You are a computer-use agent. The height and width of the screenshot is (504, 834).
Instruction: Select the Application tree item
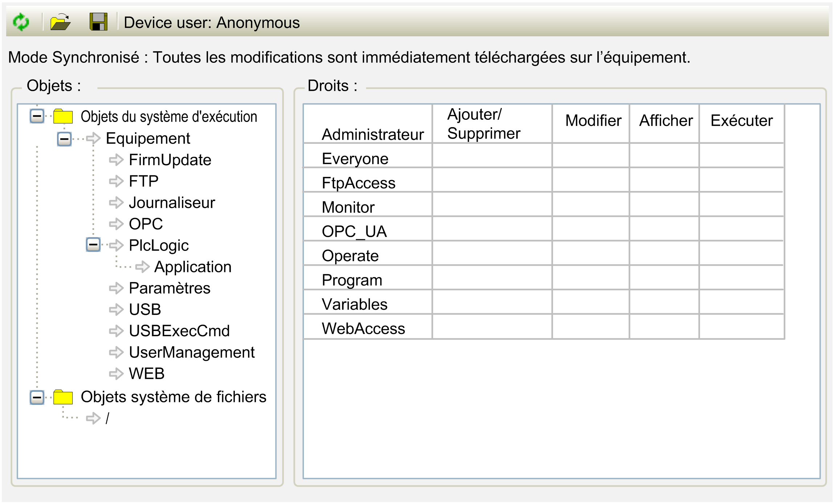(192, 267)
